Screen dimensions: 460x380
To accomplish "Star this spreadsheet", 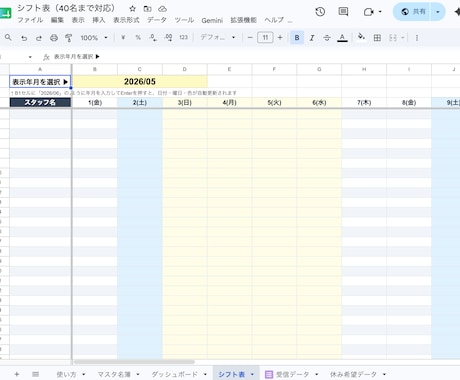I will click(x=132, y=9).
